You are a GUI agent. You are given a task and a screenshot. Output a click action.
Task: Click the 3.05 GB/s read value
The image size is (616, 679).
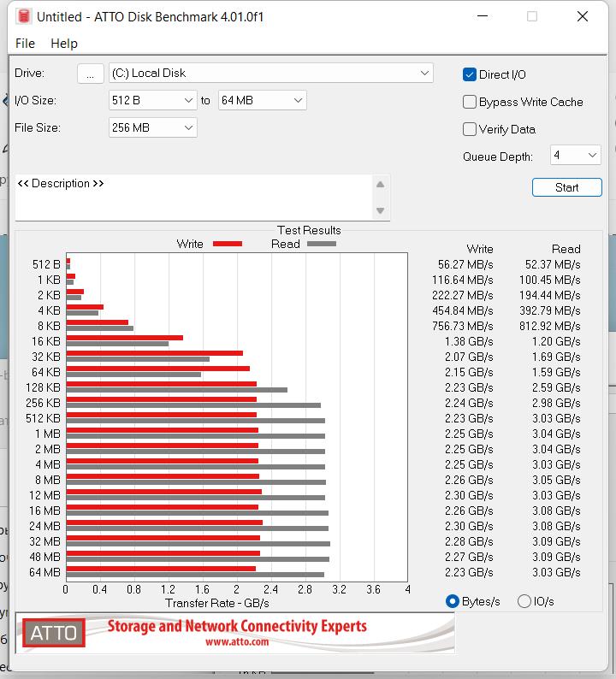coord(556,480)
